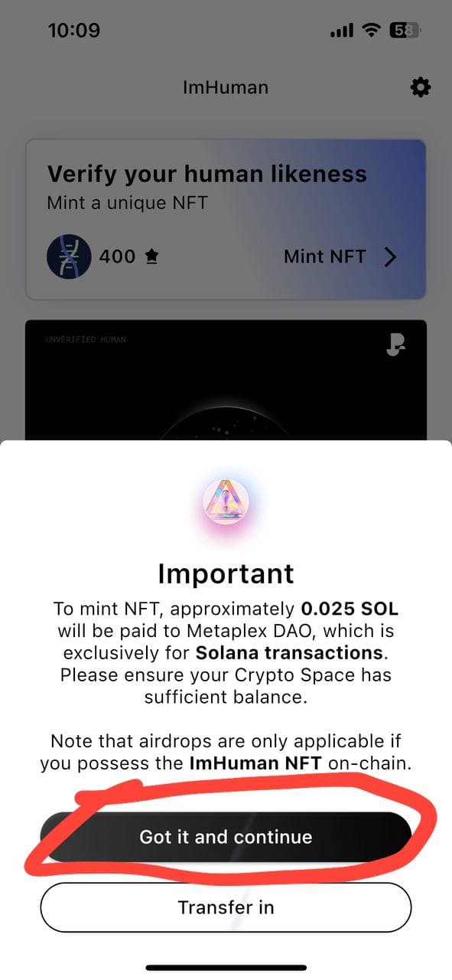Tap the cellular signal bars icon
452x980 pixels.
pos(341,31)
